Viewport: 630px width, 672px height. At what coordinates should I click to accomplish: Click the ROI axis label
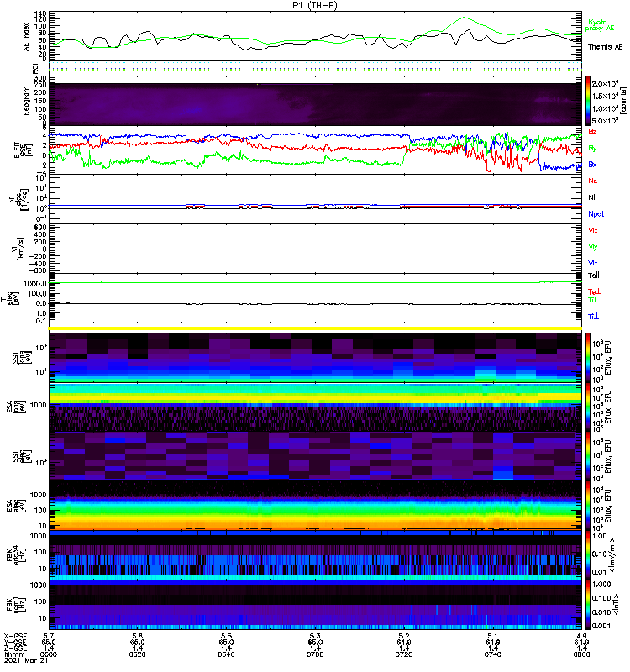coord(35,68)
